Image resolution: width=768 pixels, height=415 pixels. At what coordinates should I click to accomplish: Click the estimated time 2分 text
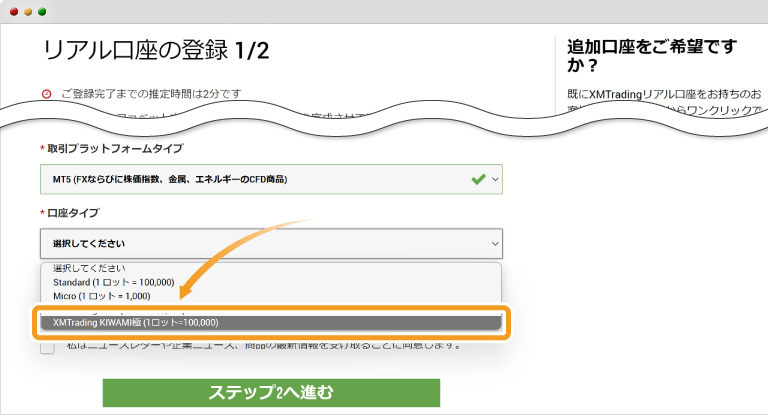coord(151,94)
